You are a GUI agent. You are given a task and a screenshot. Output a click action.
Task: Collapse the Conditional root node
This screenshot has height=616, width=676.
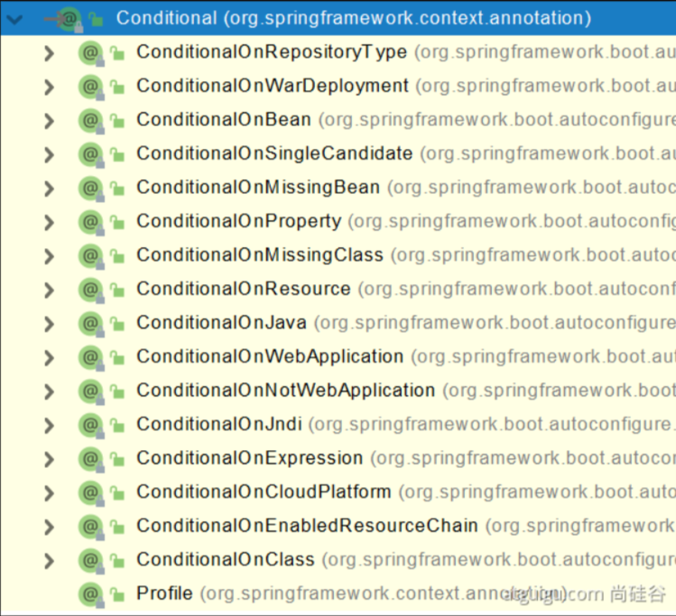coord(14,19)
